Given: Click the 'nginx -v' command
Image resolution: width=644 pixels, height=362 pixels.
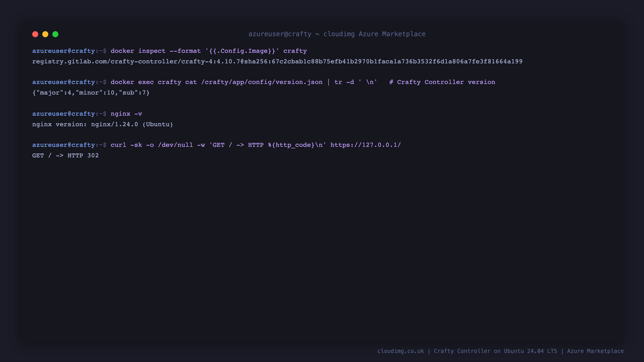Looking at the screenshot, I should click(x=126, y=114).
